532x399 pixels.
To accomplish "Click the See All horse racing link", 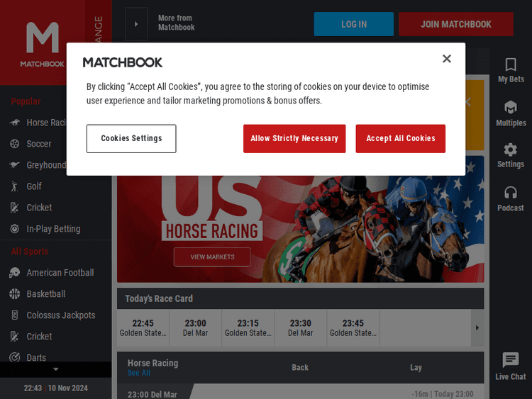I will [139, 373].
